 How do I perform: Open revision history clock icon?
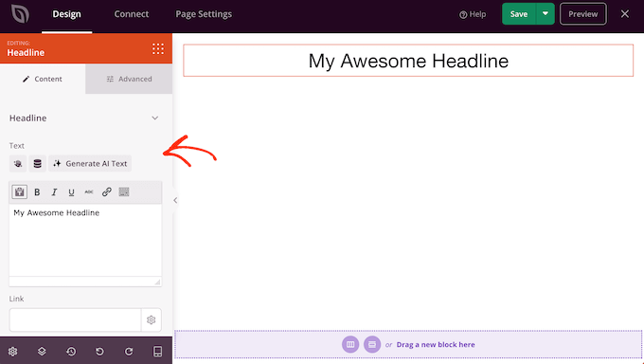[71, 352]
